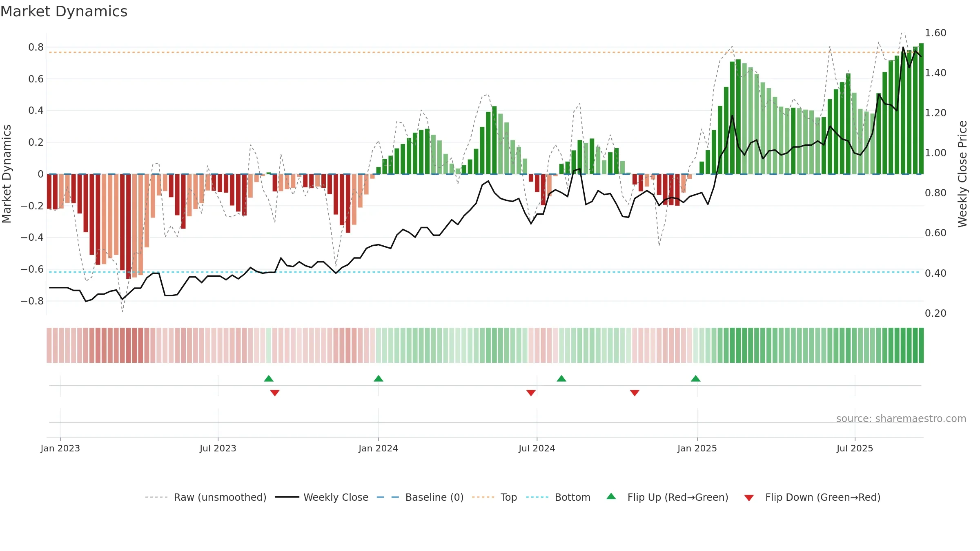Select the green flip-up marker after Jul 2024
Viewport: 980px width, 551px height.
[561, 379]
